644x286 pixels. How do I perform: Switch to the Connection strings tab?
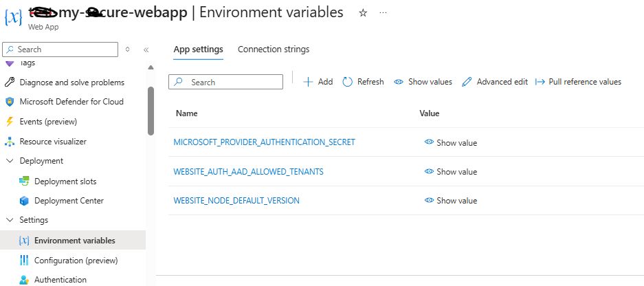274,49
